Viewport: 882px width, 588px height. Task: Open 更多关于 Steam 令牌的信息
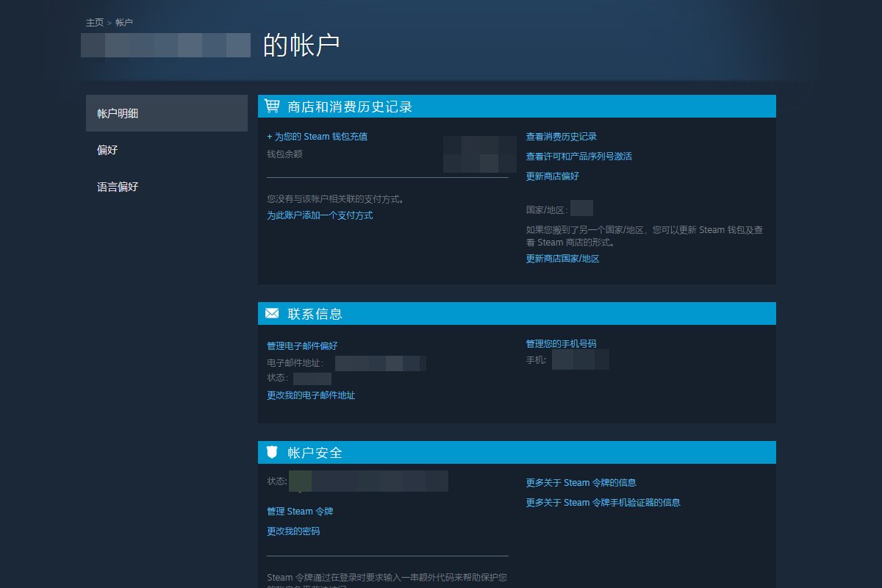point(581,482)
